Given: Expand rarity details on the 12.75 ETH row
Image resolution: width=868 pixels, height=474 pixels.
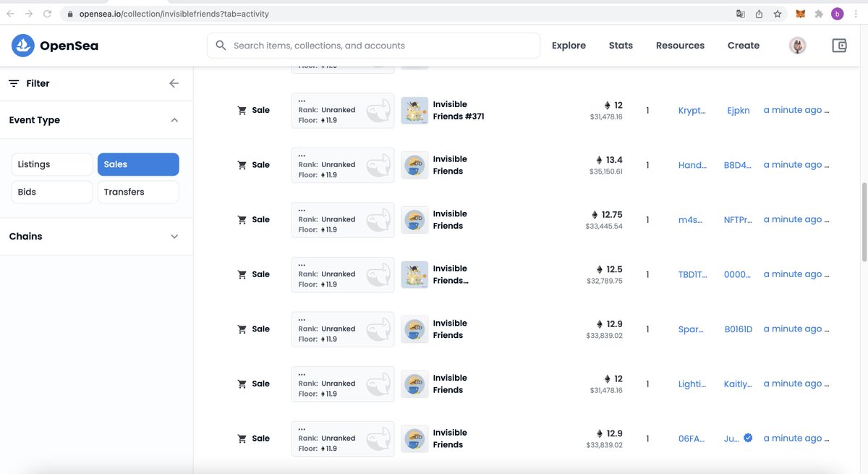Looking at the screenshot, I should point(302,209).
